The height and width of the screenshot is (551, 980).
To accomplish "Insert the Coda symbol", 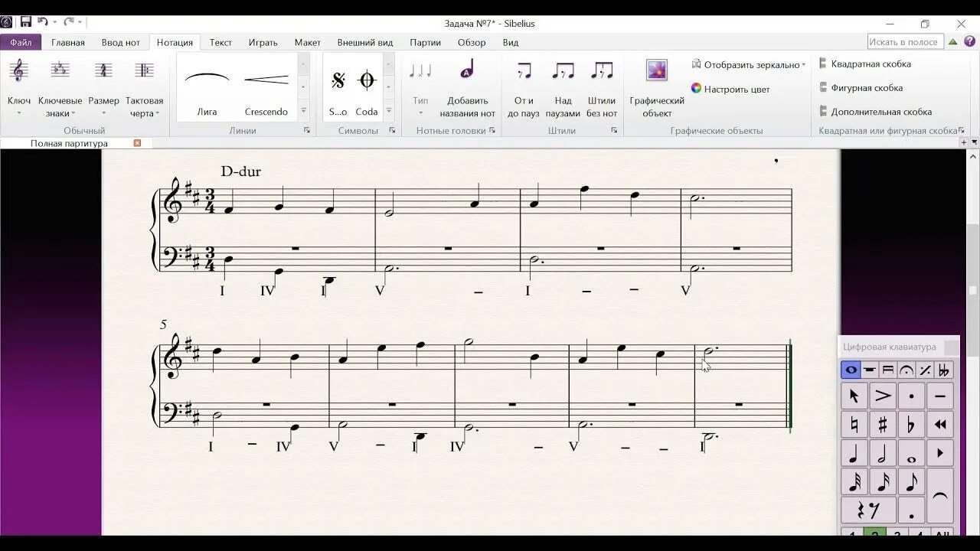I will click(367, 86).
